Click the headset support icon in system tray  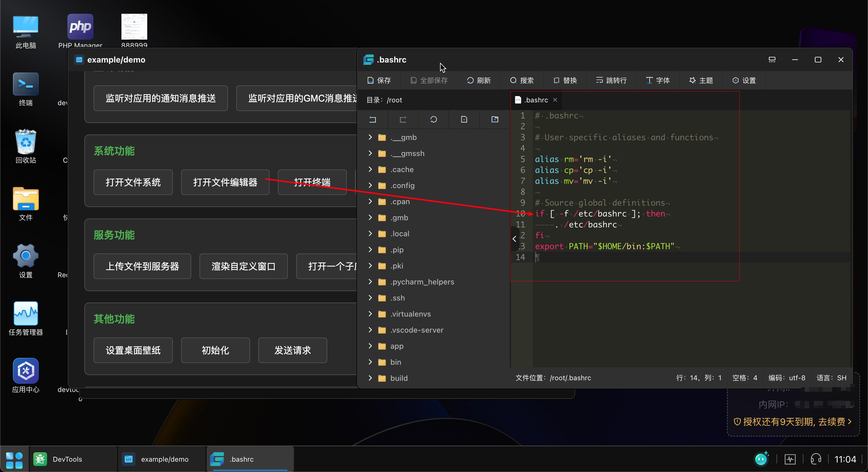point(816,459)
